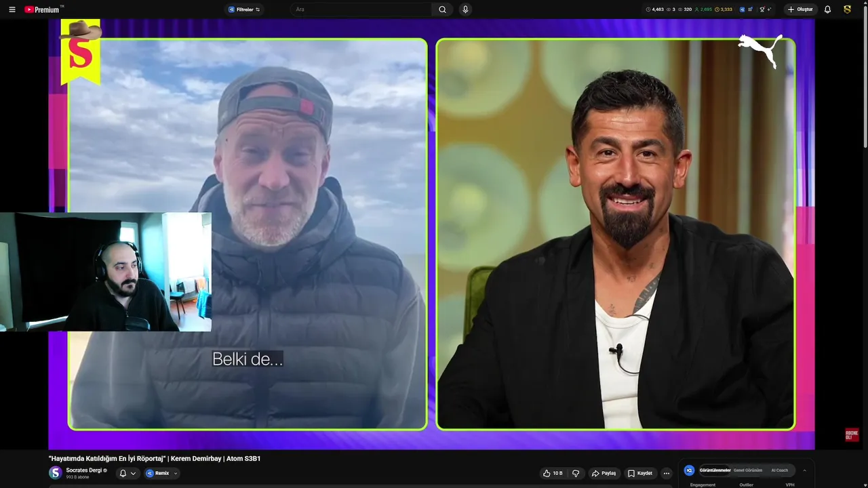Start voice search with microphone icon
Image resolution: width=868 pixels, height=488 pixels.
(465, 9)
